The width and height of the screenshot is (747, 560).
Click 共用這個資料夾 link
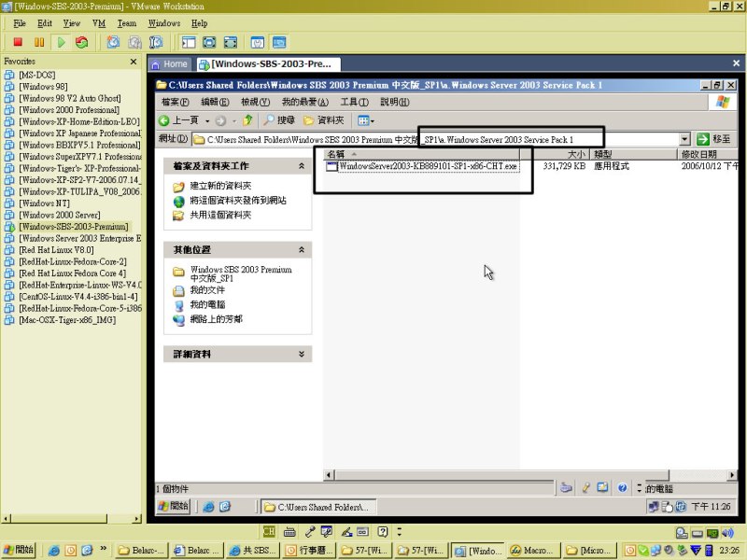(x=220, y=216)
